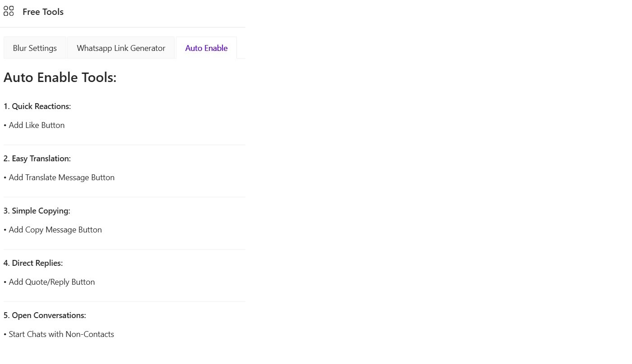Select the "2. Easy Translation:" heading
The image size is (632, 364).
click(x=37, y=158)
